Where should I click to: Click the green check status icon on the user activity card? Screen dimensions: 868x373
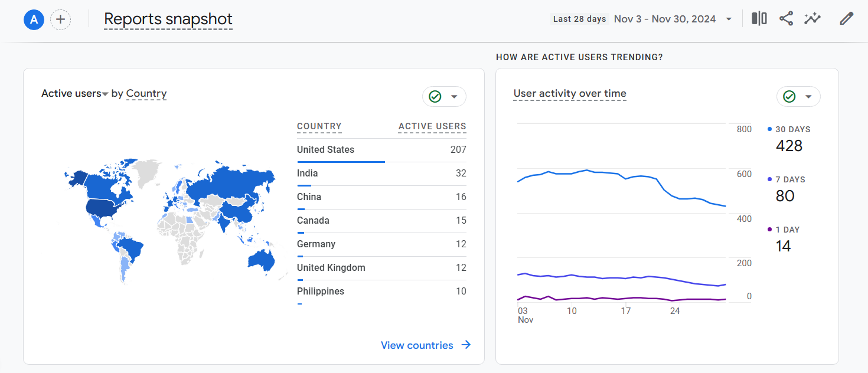789,97
